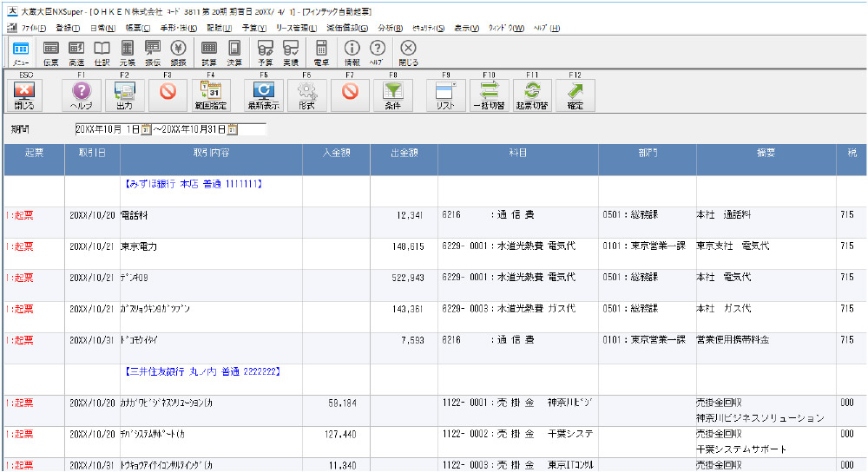Screen dimensions: 868x472
Task: Click the disabled F7 prohibited icon
Action: click(350, 95)
